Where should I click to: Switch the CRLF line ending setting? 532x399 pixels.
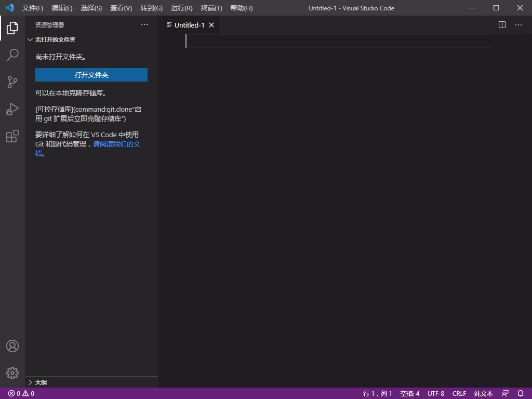(x=459, y=393)
